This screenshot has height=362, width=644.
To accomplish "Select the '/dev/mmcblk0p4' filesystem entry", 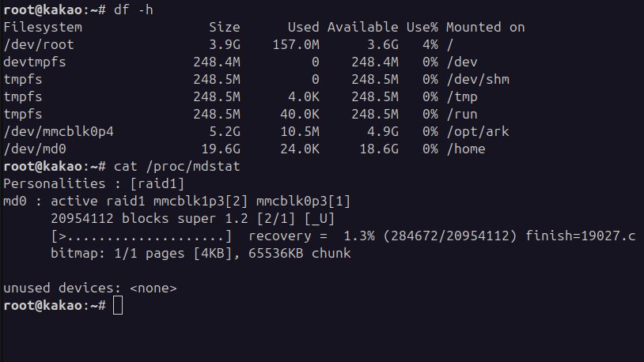I will click(59, 132).
